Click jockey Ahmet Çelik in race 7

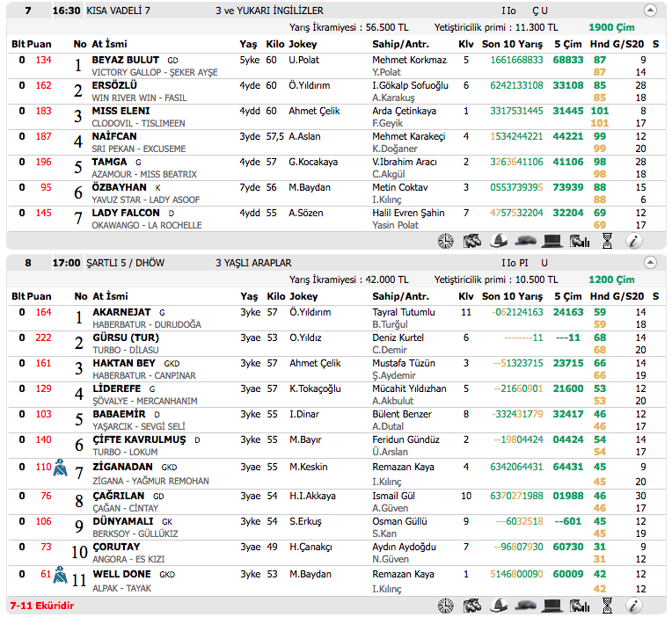tap(315, 111)
